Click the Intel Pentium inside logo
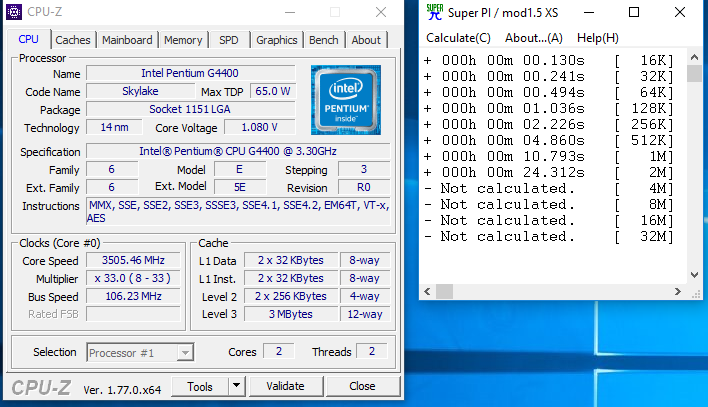 pos(346,100)
